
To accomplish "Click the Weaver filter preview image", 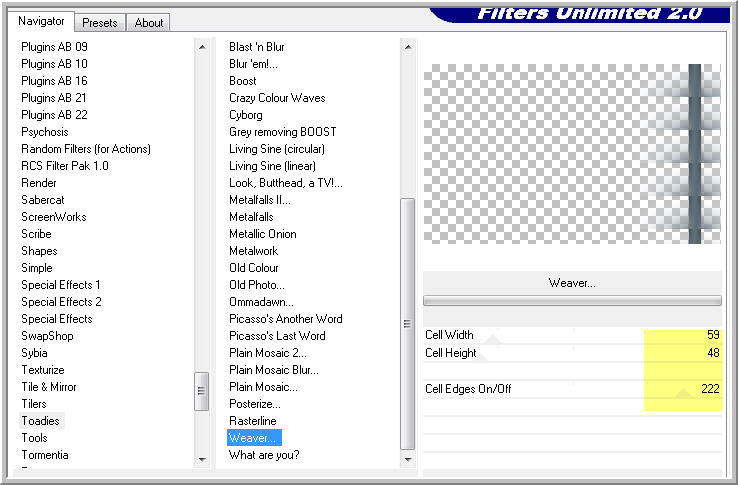I will tap(572, 154).
